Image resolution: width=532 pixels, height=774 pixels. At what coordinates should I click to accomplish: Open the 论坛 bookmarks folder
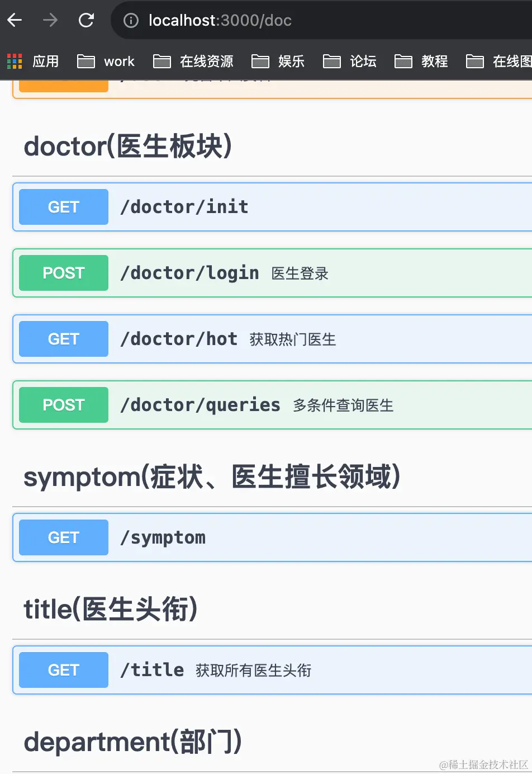(x=350, y=61)
